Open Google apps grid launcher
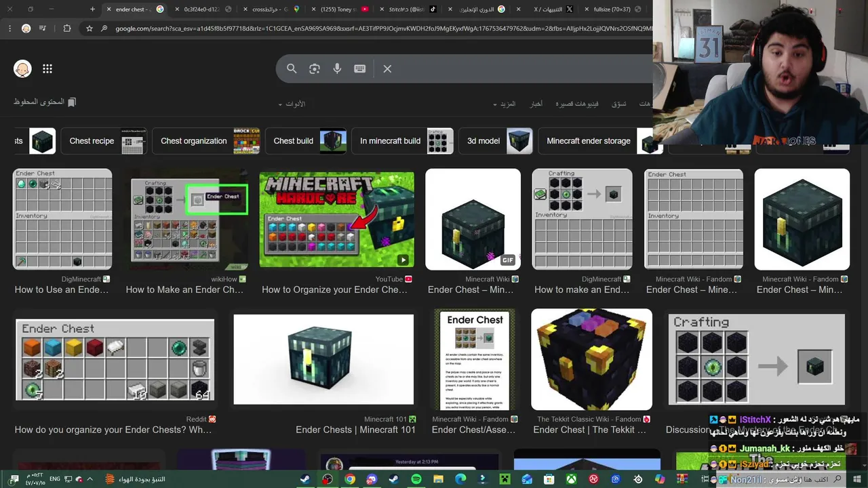The image size is (868, 488). click(x=47, y=68)
